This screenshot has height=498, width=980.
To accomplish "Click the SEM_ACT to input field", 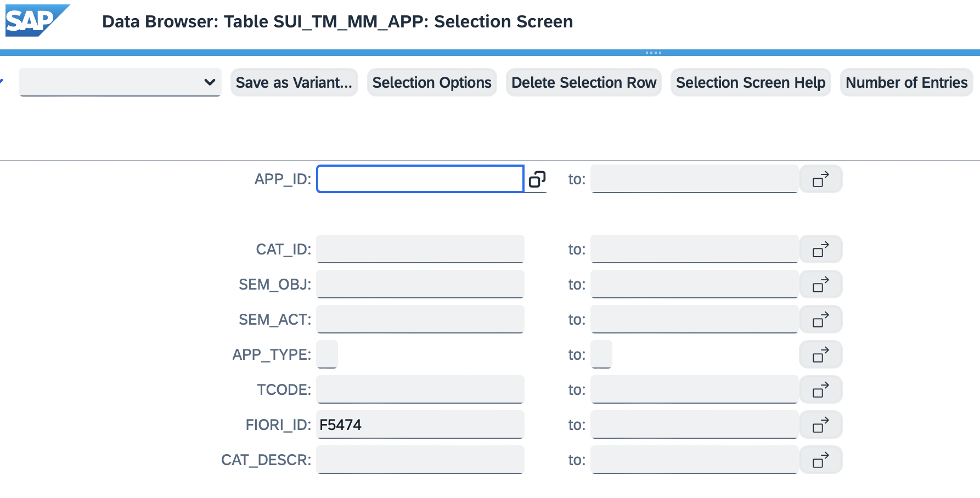I will (695, 320).
